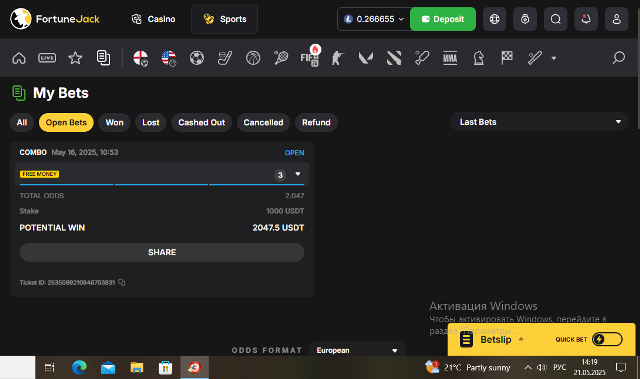Screen dimensions: 640x379
Task: Click the selections count badge 3
Action: coord(280,175)
